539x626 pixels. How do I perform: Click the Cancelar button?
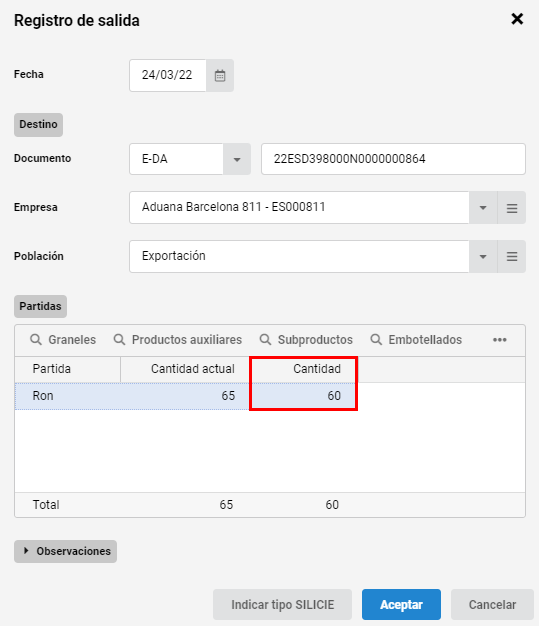[x=492, y=604]
